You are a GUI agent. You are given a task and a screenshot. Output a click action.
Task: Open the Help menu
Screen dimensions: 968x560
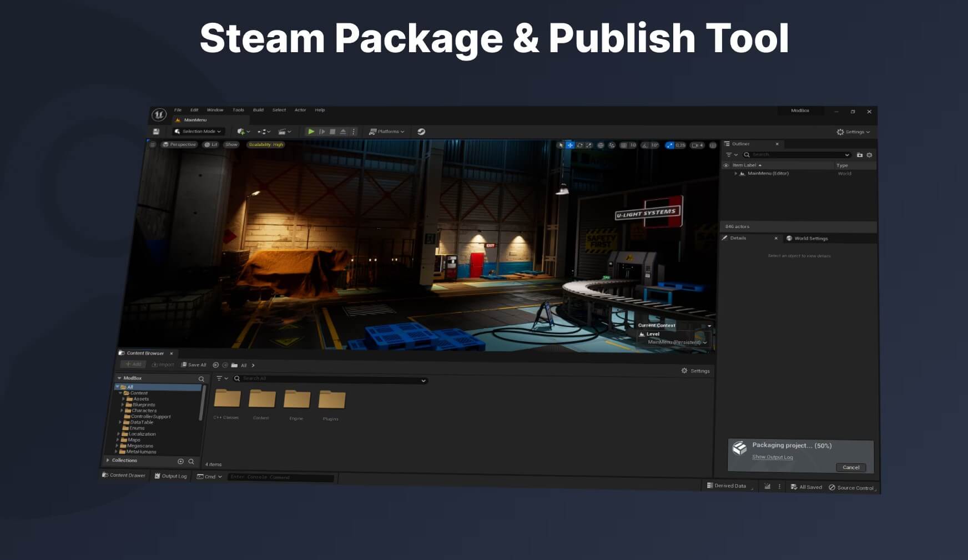320,110
